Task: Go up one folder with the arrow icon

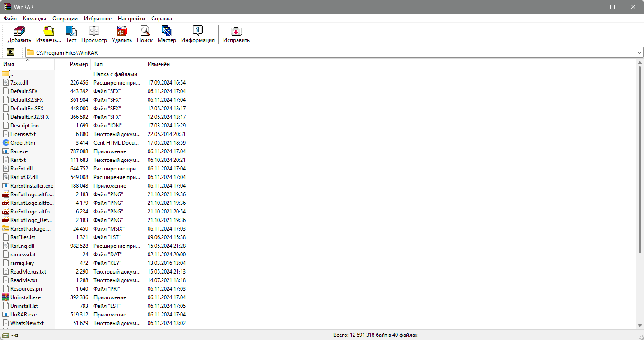Action: pos(10,52)
